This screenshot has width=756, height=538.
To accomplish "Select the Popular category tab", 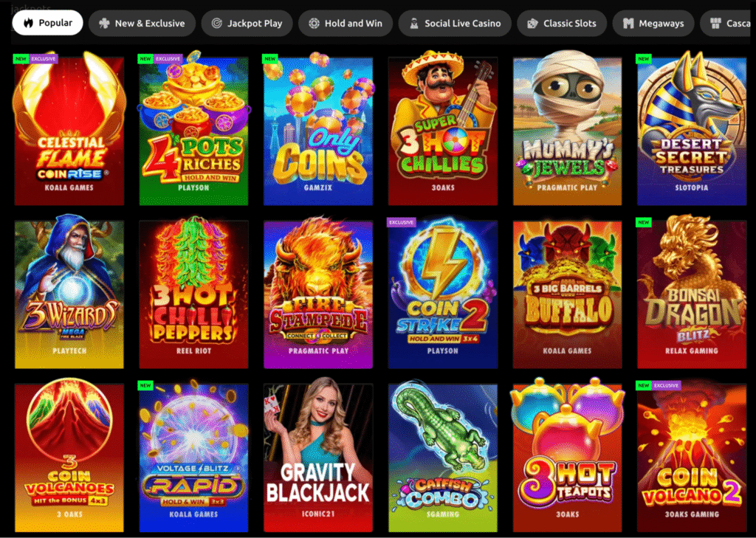I will [47, 23].
